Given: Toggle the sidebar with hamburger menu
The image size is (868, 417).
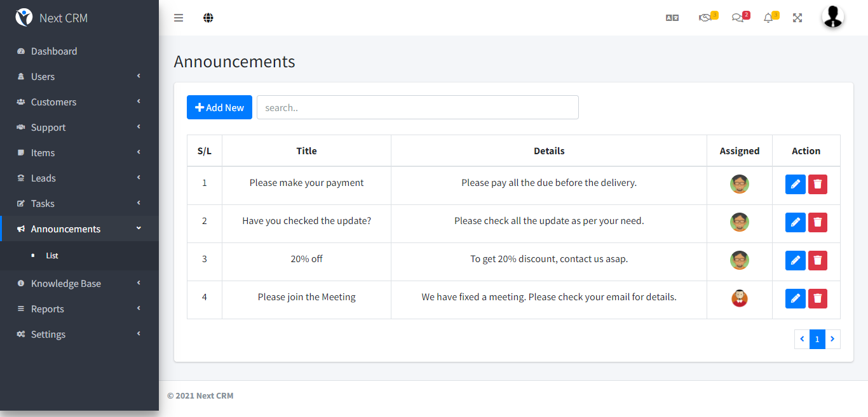Looking at the screenshot, I should [179, 18].
